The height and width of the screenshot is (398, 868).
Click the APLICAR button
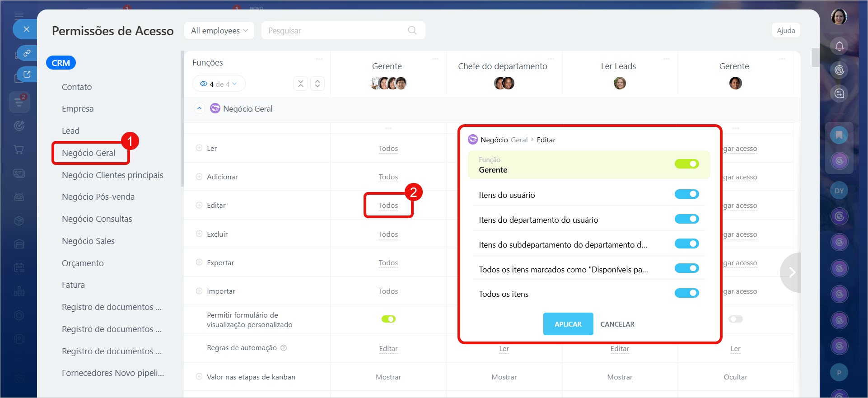tap(568, 324)
